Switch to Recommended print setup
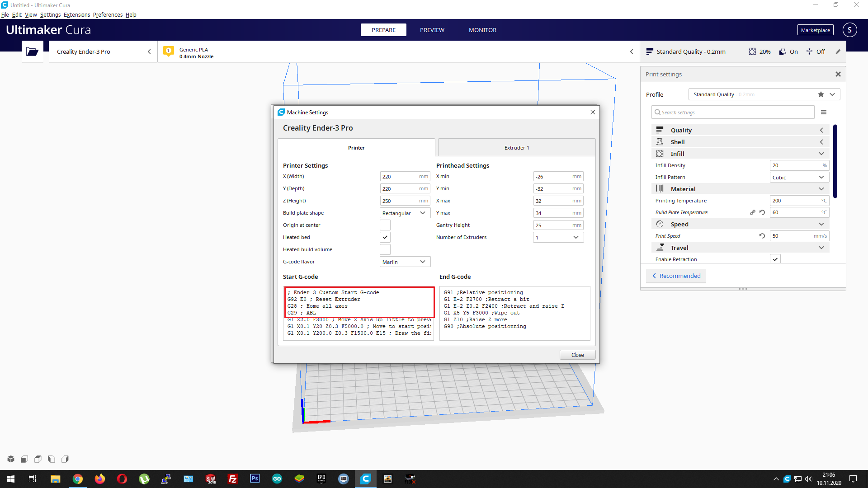Viewport: 868px width, 488px height. tap(676, 276)
